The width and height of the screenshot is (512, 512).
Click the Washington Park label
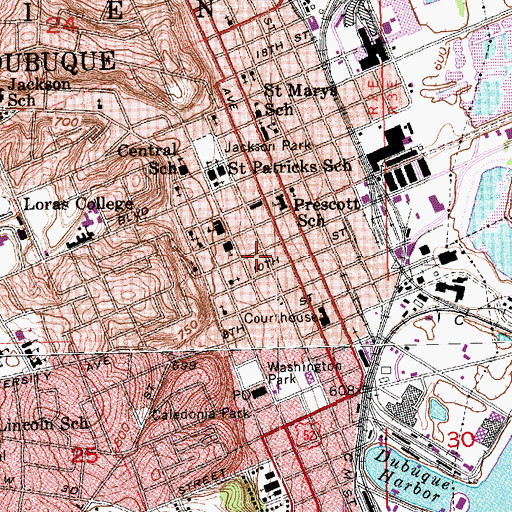(305, 373)
